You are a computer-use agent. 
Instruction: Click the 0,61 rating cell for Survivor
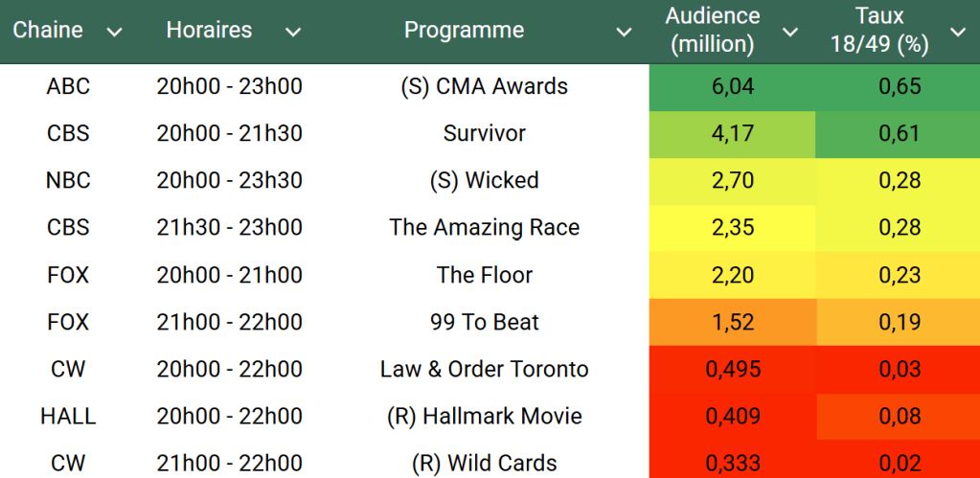pos(900,133)
